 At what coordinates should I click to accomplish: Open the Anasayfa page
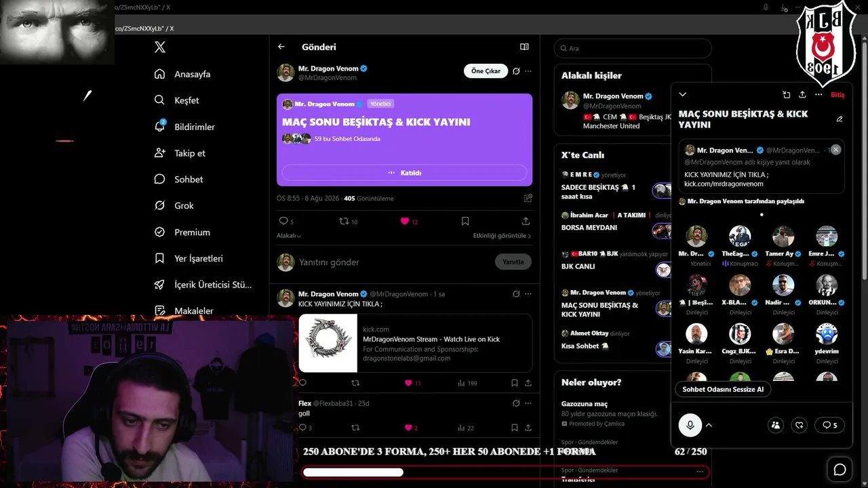pyautogui.click(x=182, y=74)
